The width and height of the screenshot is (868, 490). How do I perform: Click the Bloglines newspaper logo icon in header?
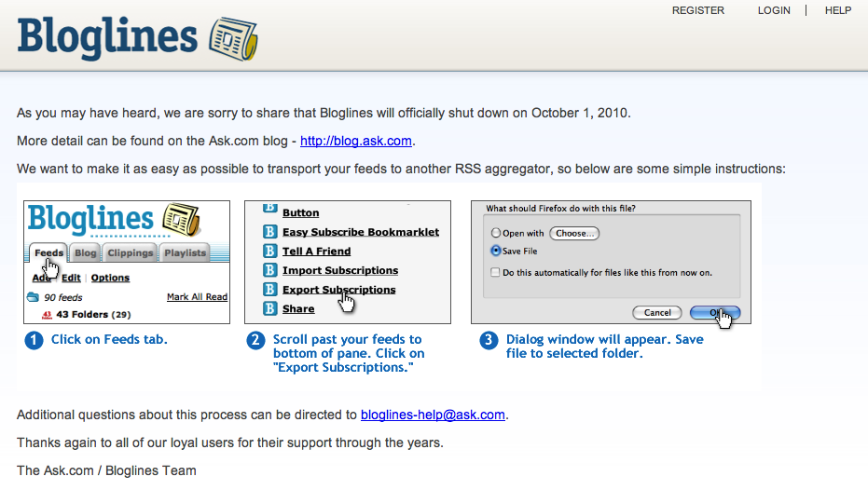coord(234,39)
